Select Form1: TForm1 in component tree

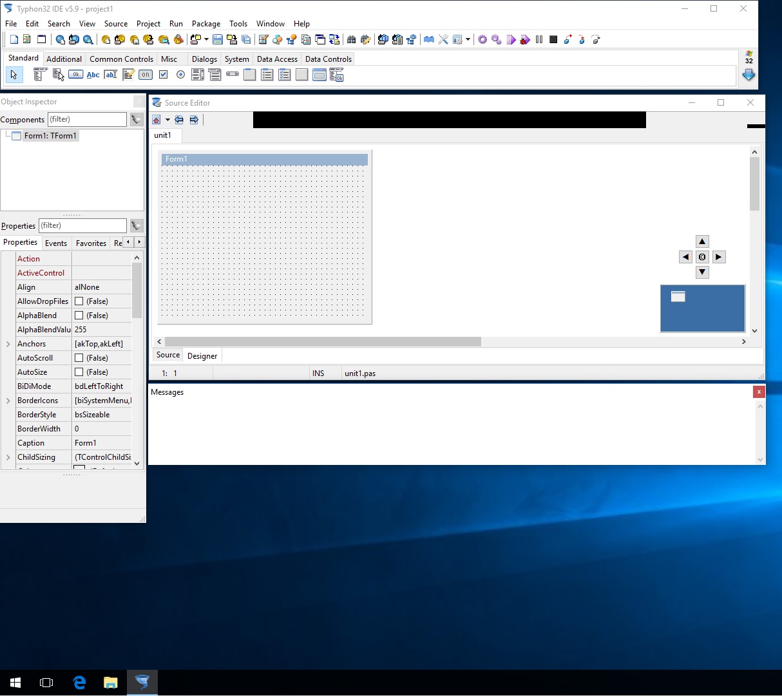(x=50, y=136)
